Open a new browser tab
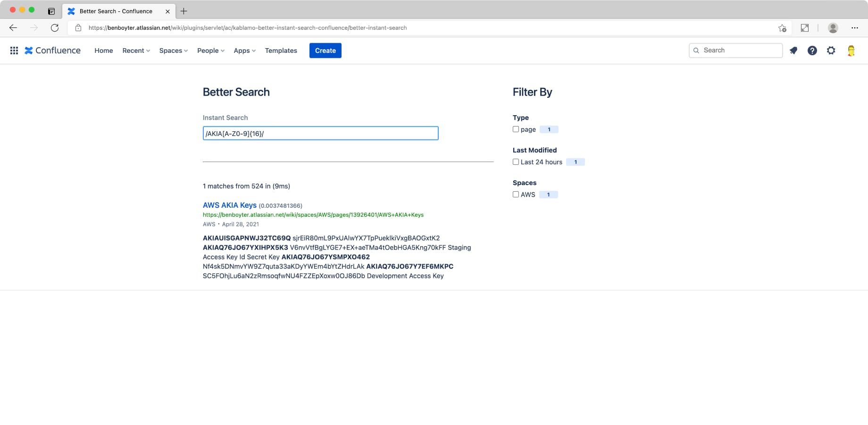Viewport: 868px width, 425px height. point(184,11)
